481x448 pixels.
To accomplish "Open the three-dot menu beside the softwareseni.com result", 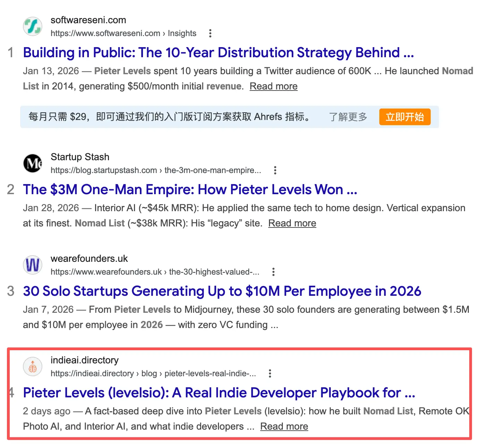I will click(x=211, y=33).
